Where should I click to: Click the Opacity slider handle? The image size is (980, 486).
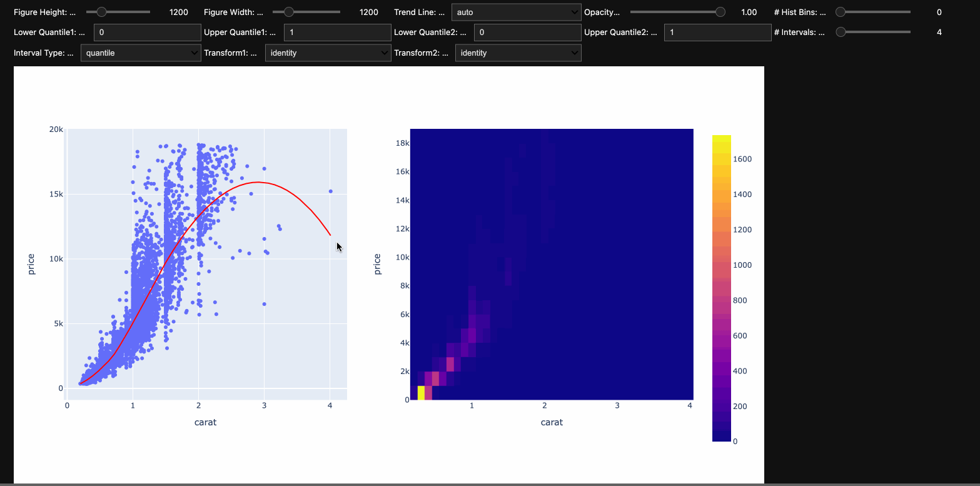(x=720, y=12)
